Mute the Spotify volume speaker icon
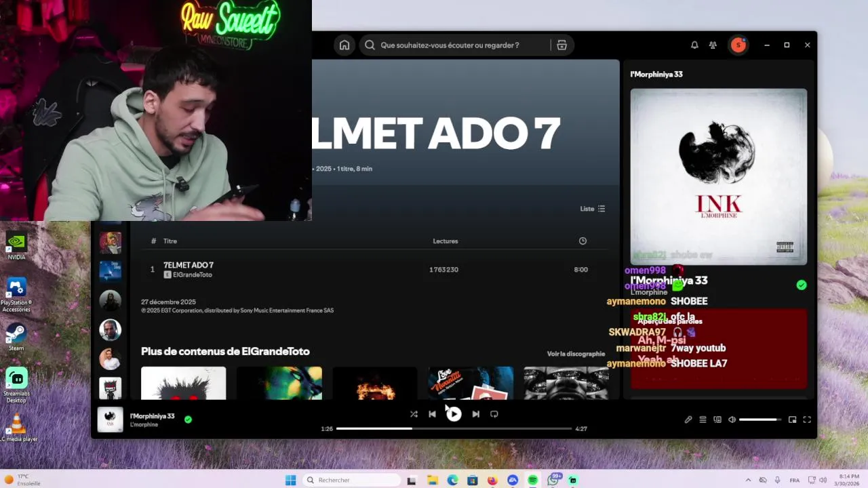Viewport: 868px width, 488px height. click(732, 420)
